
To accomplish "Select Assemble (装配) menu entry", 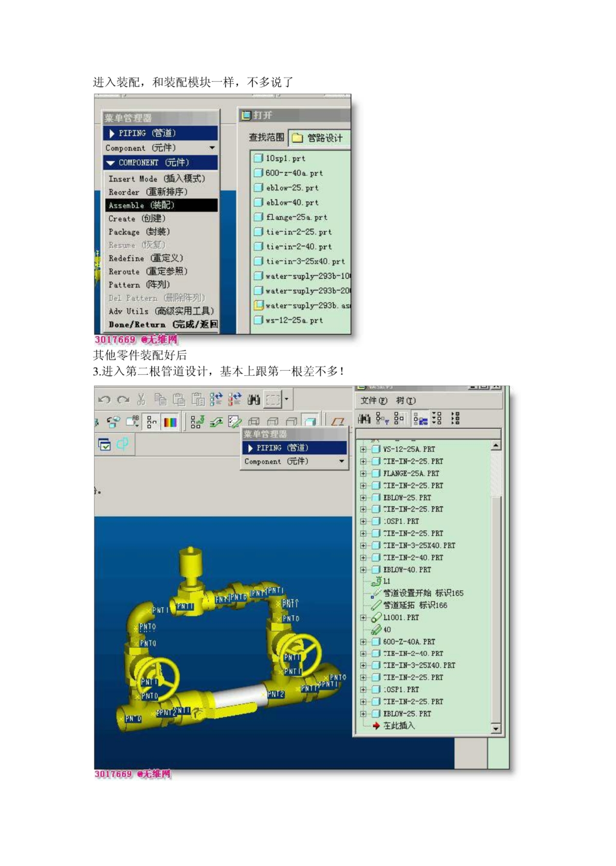I will [161, 205].
